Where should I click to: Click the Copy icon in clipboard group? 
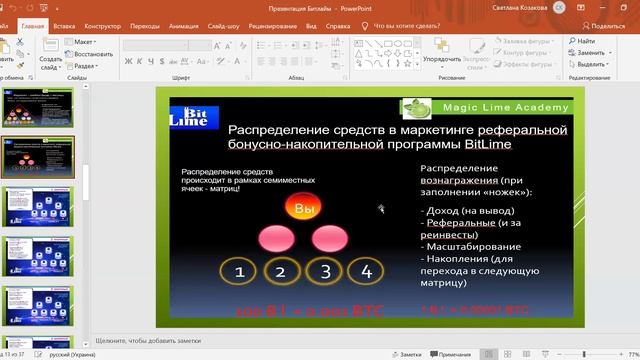20,53
